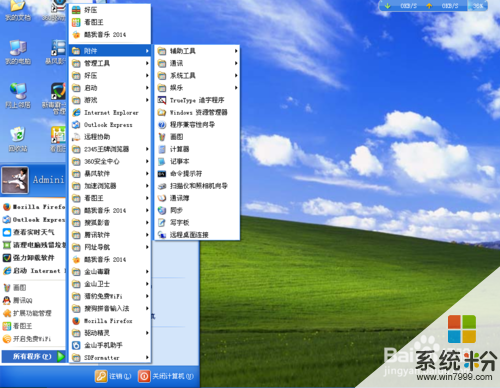Screen dimensions: 500x388
Task: Select 我的电脑 desktop icon
Action: [18, 52]
